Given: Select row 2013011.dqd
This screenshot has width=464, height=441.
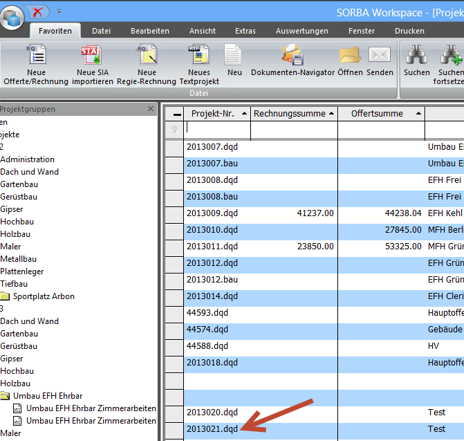Looking at the screenshot, I should (x=212, y=247).
